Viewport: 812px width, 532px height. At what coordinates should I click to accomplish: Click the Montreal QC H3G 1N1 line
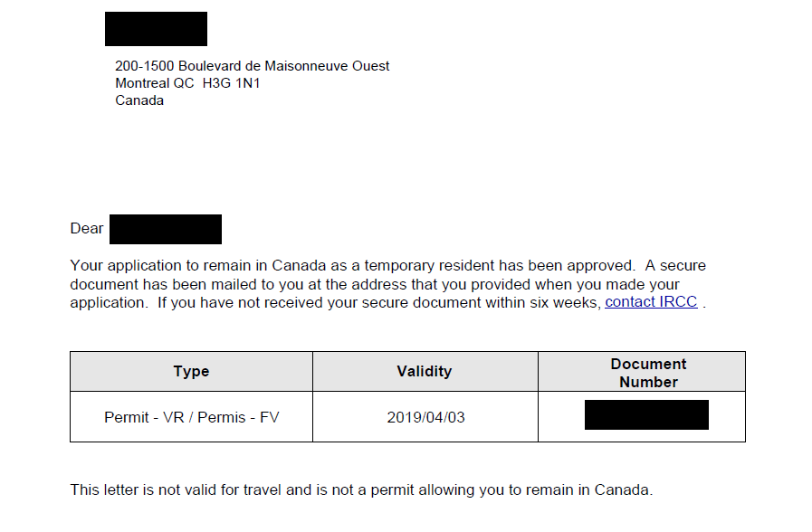pyautogui.click(x=187, y=83)
